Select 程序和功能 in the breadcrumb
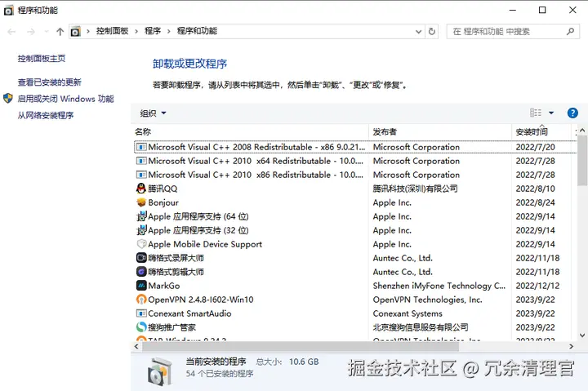The image size is (588, 391). pyautogui.click(x=197, y=31)
